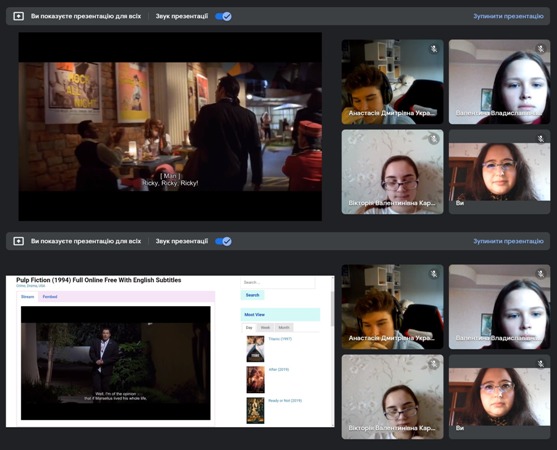
Task: Open the Titanic (1997) link
Action: [280, 339]
